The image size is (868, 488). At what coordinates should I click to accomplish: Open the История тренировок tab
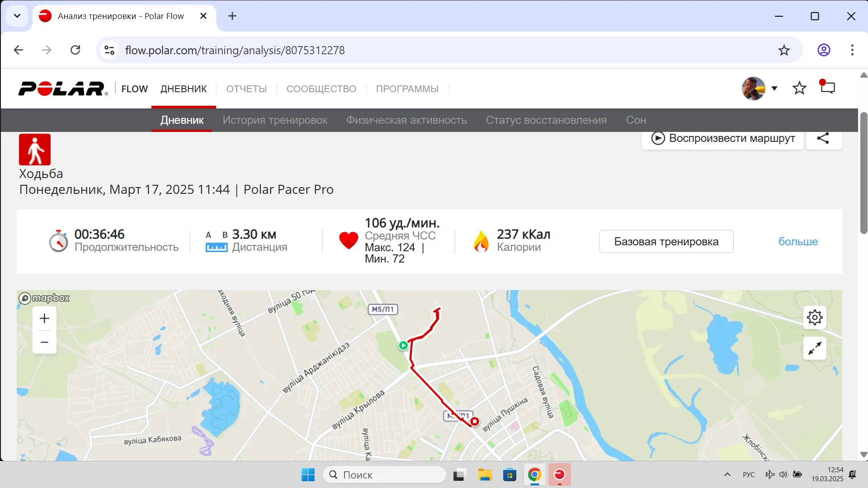[275, 120]
